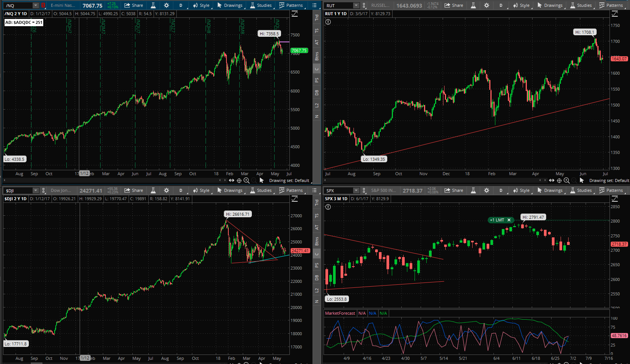Open the flask icon in $DJI chart toolbar
630x364 pixels.
click(153, 190)
